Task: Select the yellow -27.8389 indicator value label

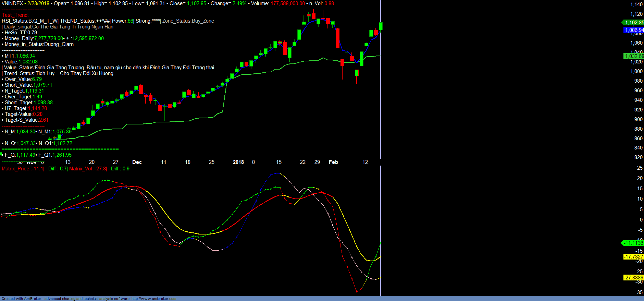Action: tap(633, 278)
